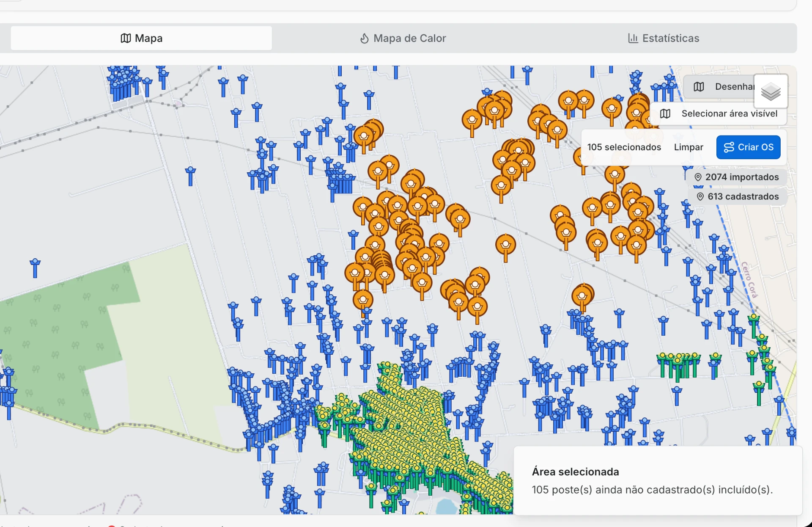Click Limpar to clear selection
Image resolution: width=812 pixels, height=527 pixels.
[689, 147]
